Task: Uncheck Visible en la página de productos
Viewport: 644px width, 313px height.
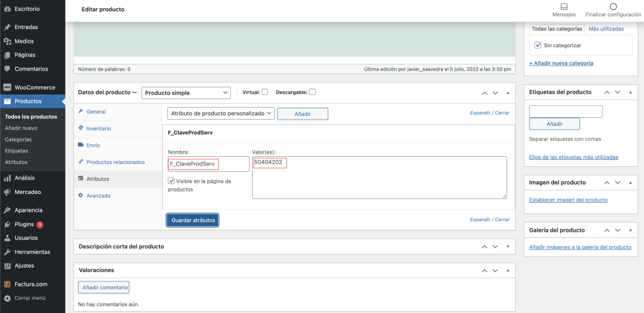Action: (x=172, y=181)
